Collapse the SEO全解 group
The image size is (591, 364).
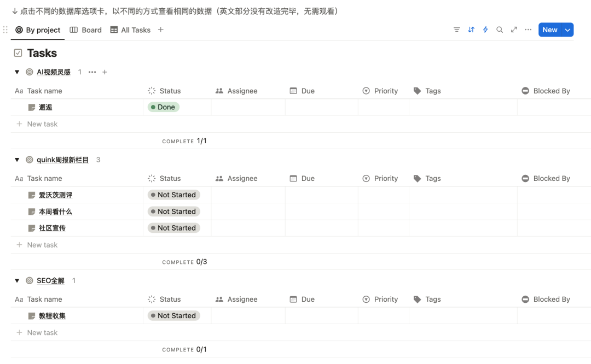point(17,280)
